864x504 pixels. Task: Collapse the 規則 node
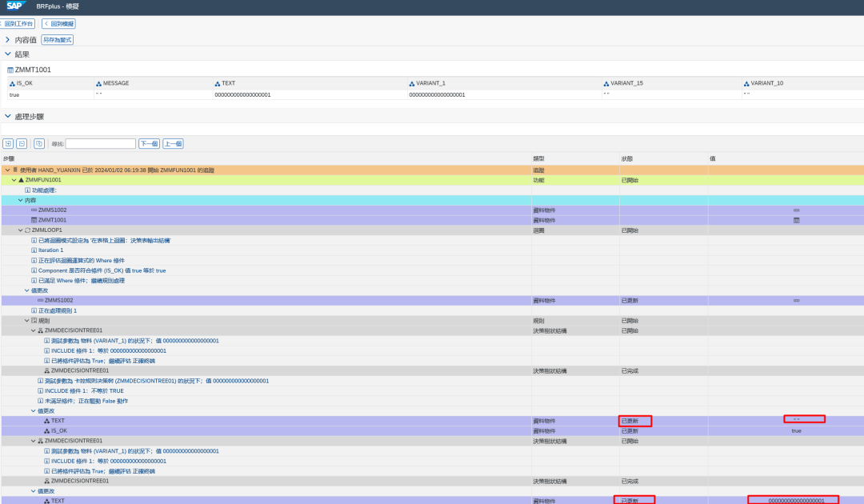tap(27, 321)
